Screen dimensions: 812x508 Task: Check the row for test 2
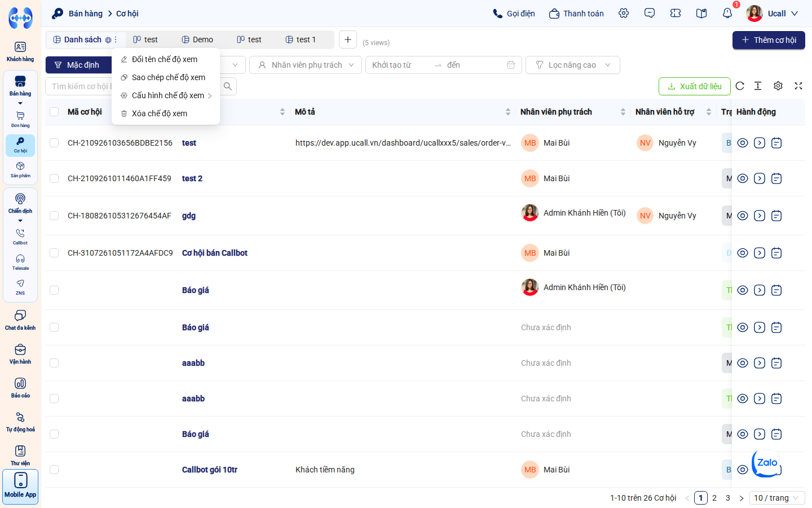point(54,178)
